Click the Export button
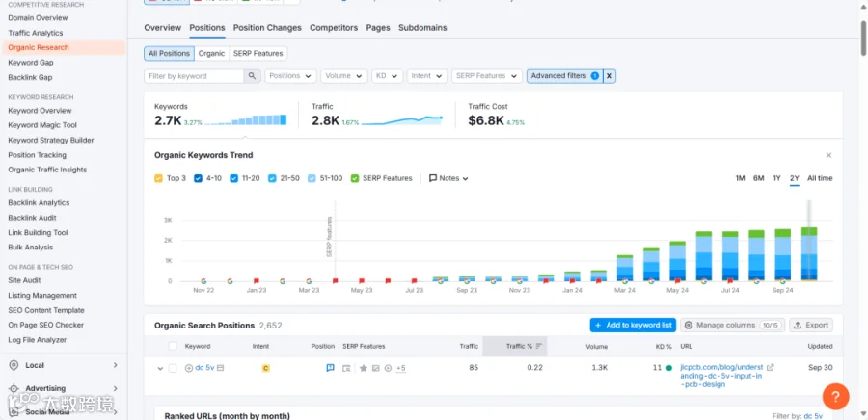Image resolution: width=868 pixels, height=420 pixels. (811, 325)
